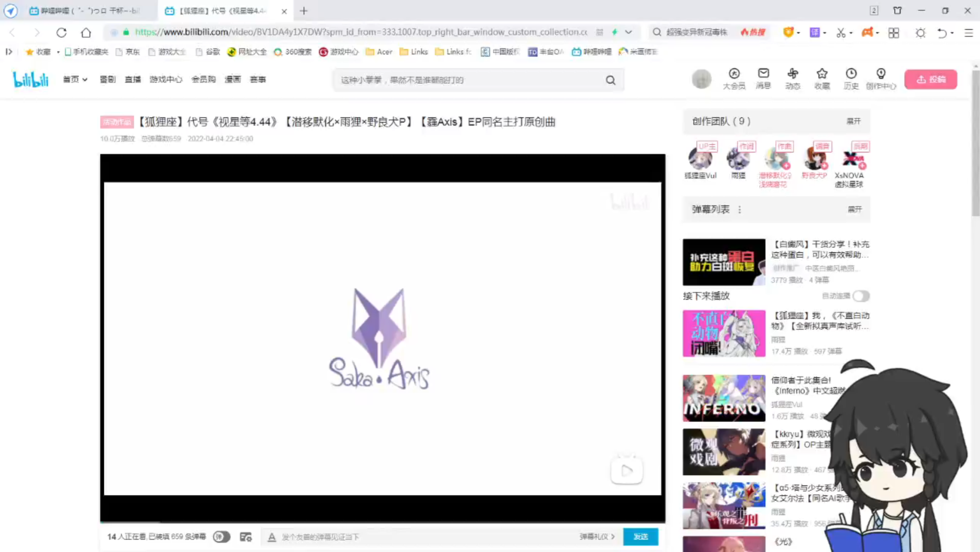Open the Links bookmark folder
The image size is (980, 552).
(413, 52)
